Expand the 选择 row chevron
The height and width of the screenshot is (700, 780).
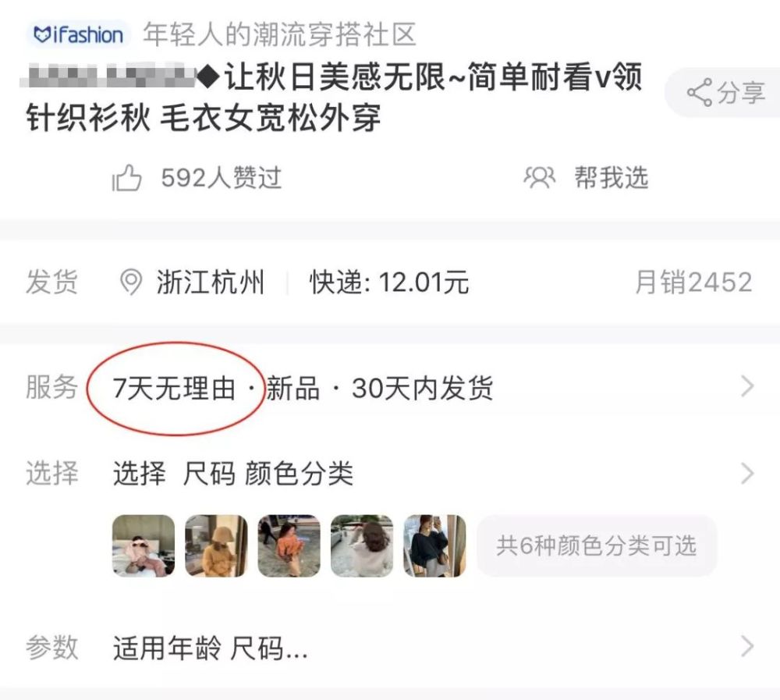(x=747, y=473)
